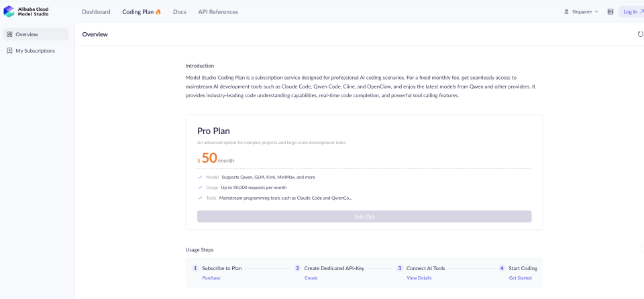Image resolution: width=644 pixels, height=299 pixels.
Task: Select Overview in the sidebar
Action: [x=36, y=34]
